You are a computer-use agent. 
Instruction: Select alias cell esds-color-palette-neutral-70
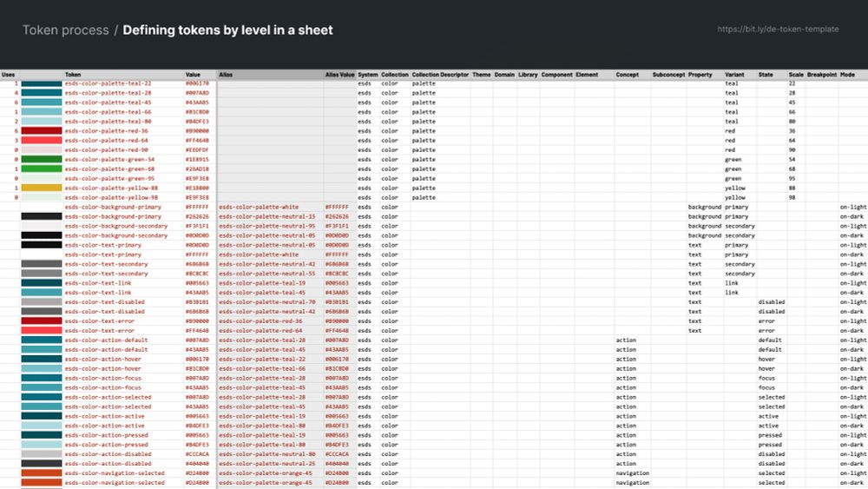[x=266, y=301]
